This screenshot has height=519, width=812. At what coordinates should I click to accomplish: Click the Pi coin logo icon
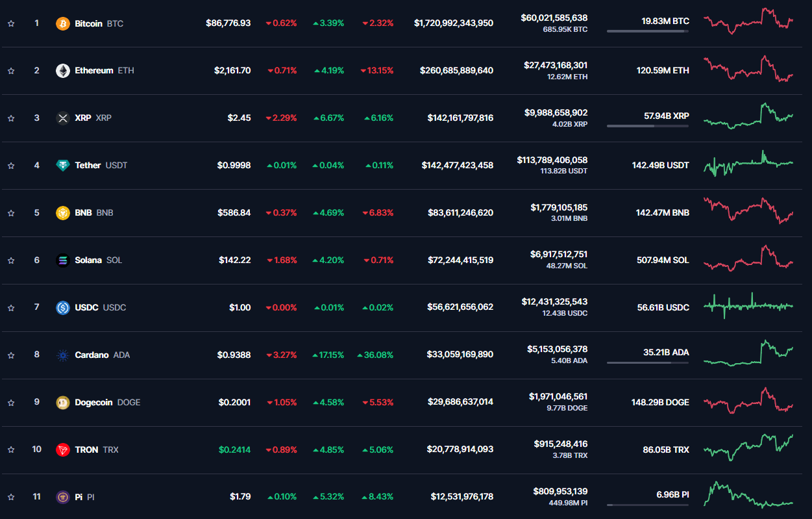pos(63,498)
